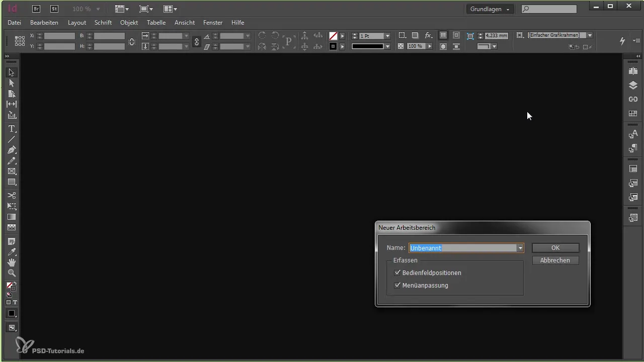Toggle formatting affects container button

[x=8, y=302]
